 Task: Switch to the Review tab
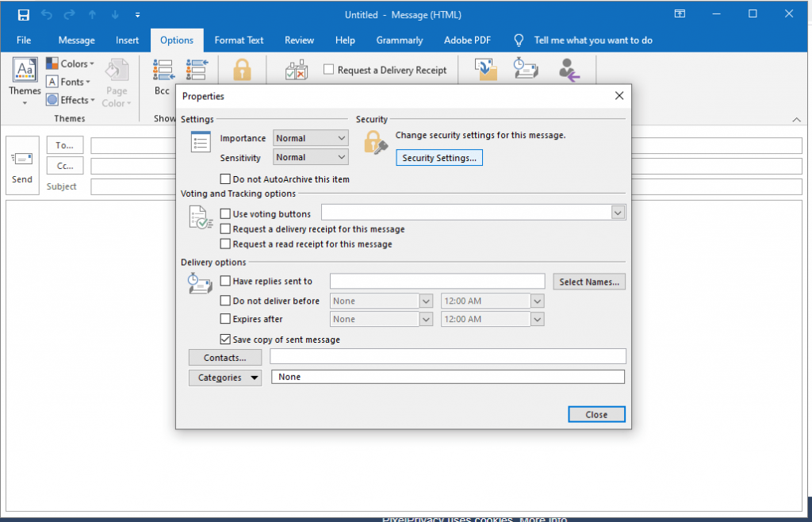[x=299, y=40]
